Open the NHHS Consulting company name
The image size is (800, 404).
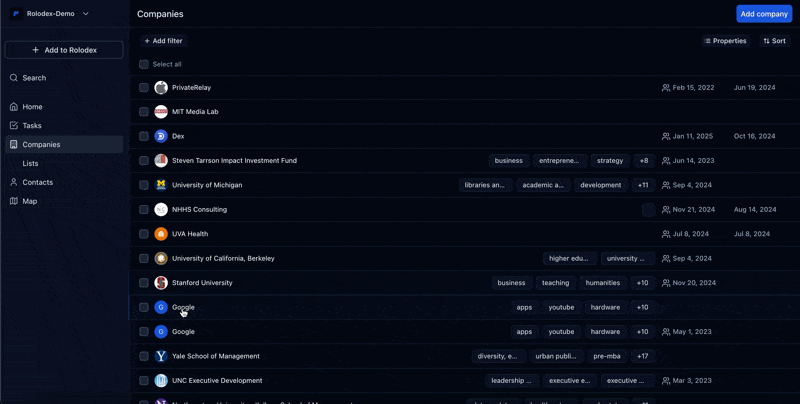pyautogui.click(x=199, y=209)
